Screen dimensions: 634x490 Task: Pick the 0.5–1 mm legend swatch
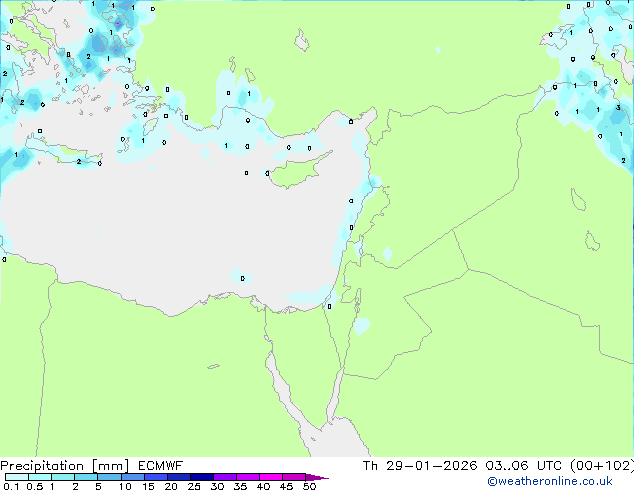[40, 477]
